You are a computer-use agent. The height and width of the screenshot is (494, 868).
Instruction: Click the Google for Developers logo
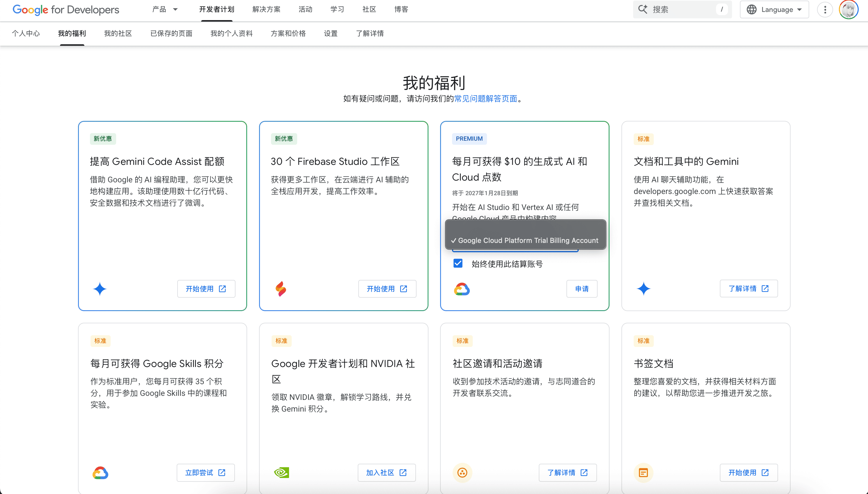coord(66,10)
